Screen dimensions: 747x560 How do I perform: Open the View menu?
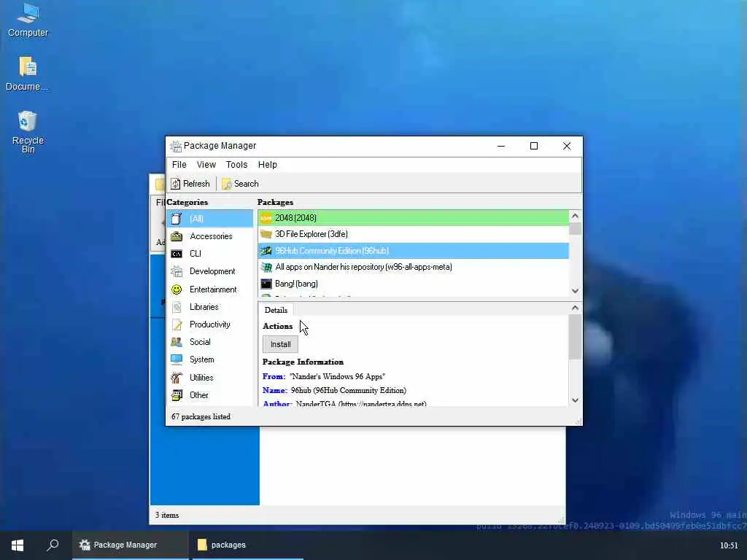tap(206, 165)
